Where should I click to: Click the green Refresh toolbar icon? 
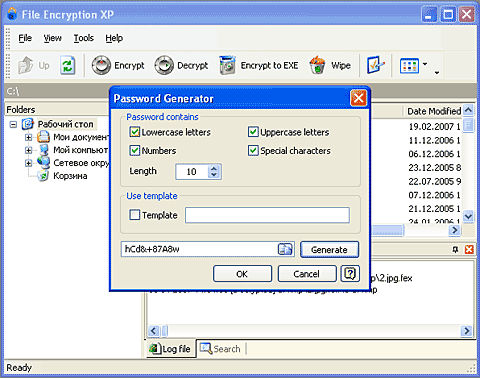pyautogui.click(x=68, y=65)
